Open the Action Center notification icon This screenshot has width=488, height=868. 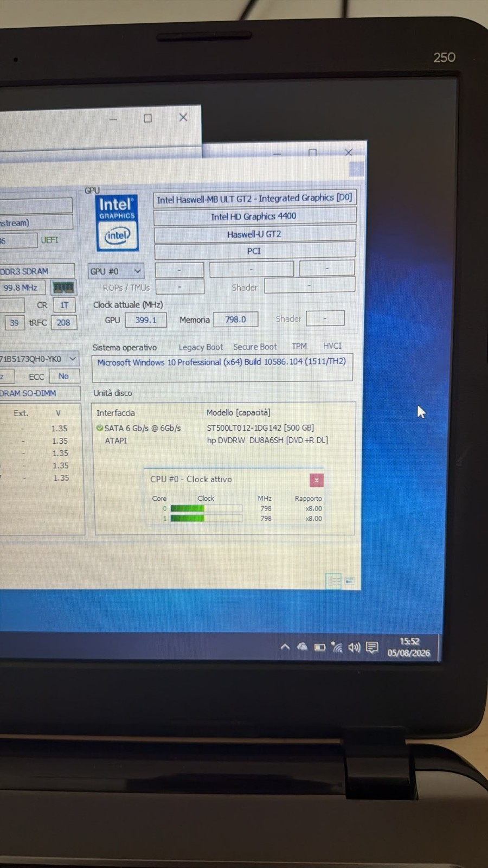click(372, 647)
